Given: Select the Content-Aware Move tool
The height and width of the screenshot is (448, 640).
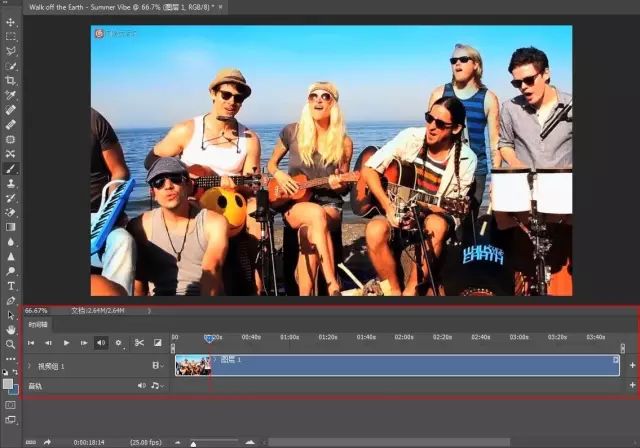Looking at the screenshot, I should 11,154.
